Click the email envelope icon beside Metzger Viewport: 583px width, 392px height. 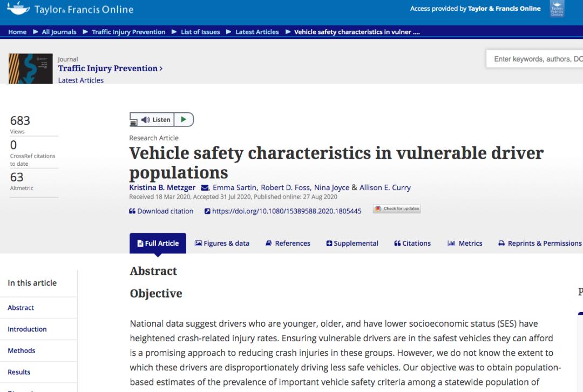pos(205,188)
